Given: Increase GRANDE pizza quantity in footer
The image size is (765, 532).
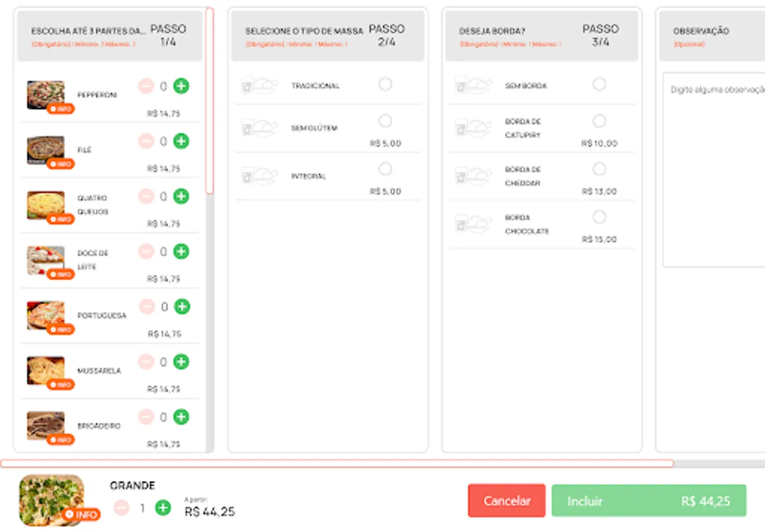Looking at the screenshot, I should [x=163, y=508].
